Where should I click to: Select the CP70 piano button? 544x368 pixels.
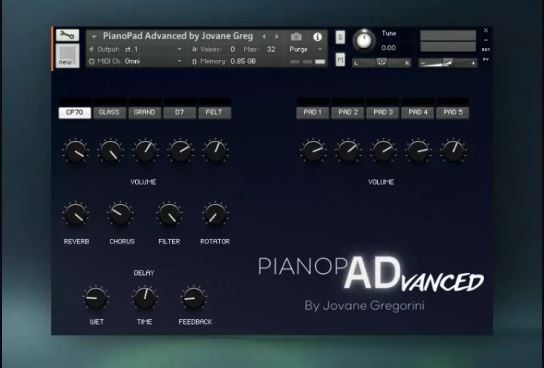[75, 112]
